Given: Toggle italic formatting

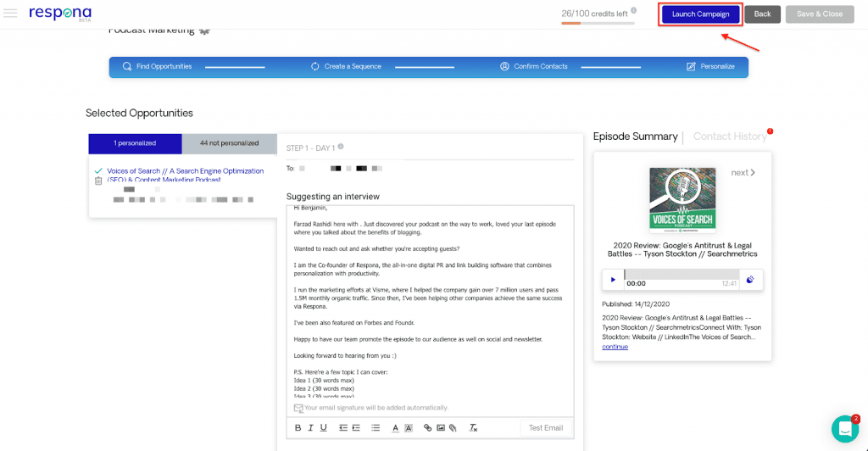Looking at the screenshot, I should 310,428.
